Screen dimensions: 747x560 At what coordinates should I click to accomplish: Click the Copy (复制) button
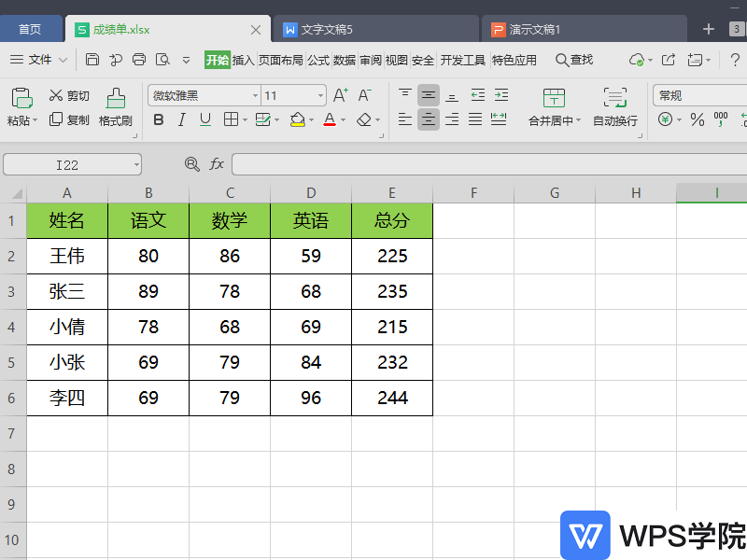click(x=69, y=119)
